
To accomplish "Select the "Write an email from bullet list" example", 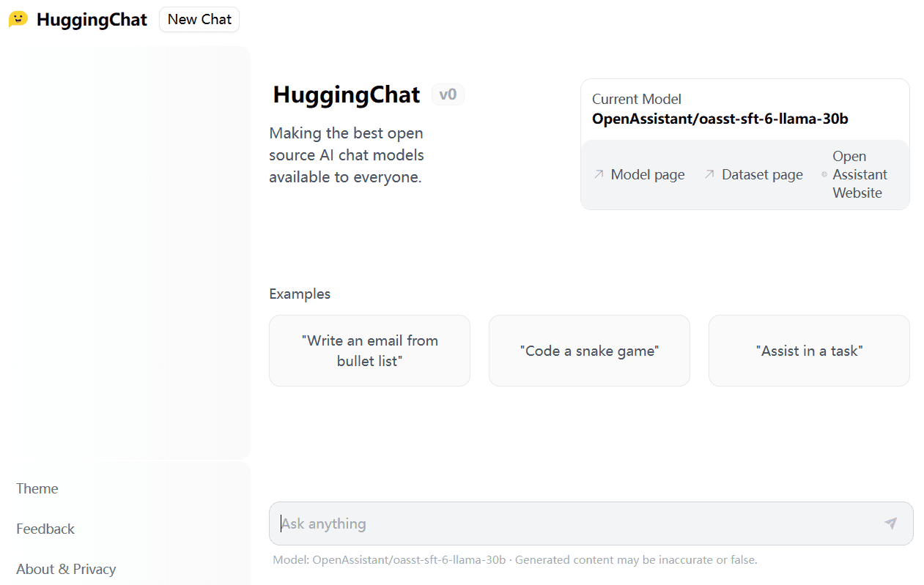I will (x=369, y=350).
